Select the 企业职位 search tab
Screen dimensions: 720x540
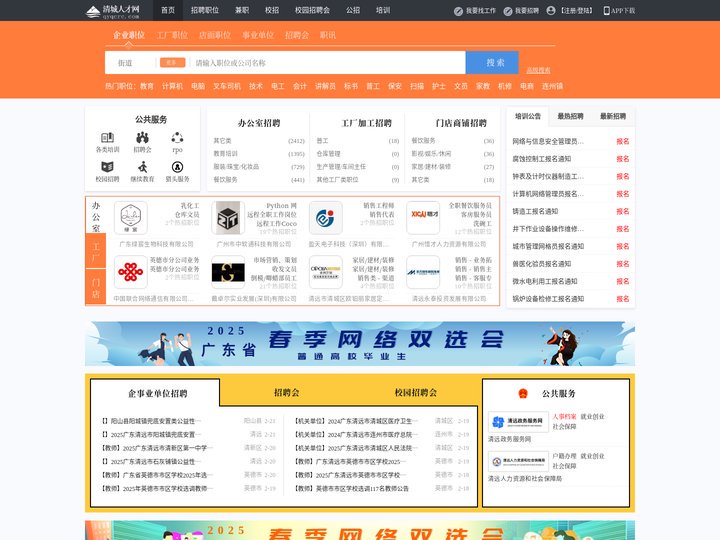129,35
